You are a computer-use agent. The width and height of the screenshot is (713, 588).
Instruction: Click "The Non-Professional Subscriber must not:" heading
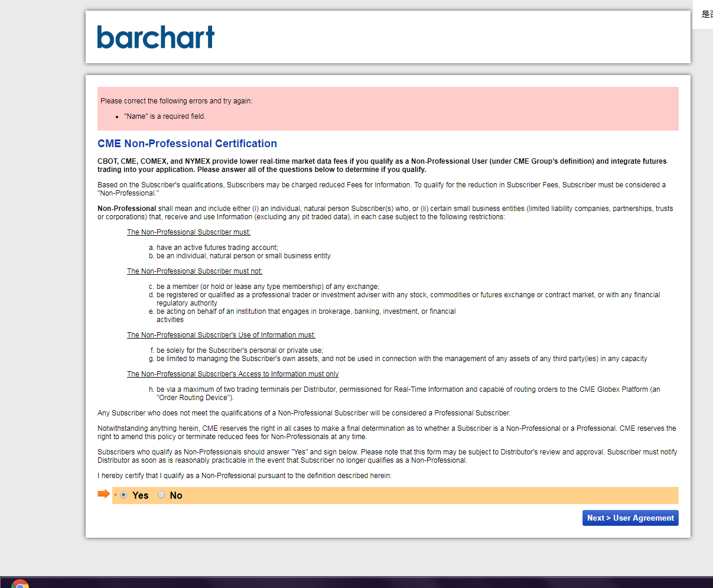[x=195, y=271]
